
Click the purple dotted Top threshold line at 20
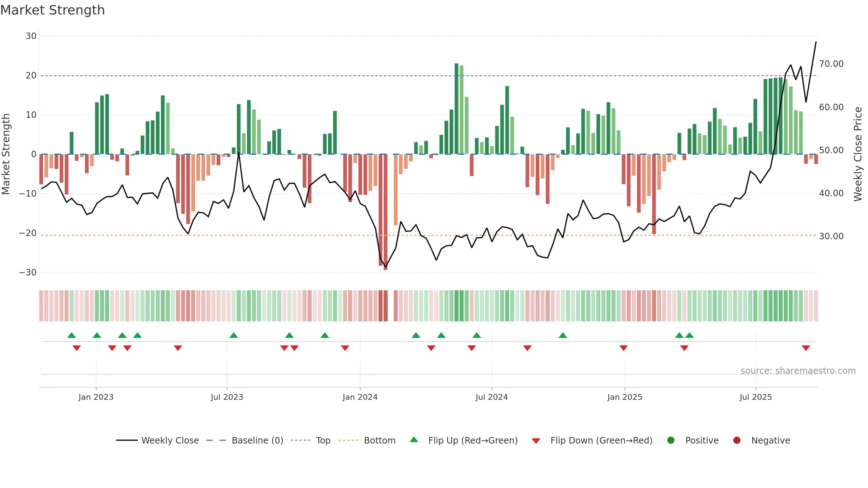[429, 76]
